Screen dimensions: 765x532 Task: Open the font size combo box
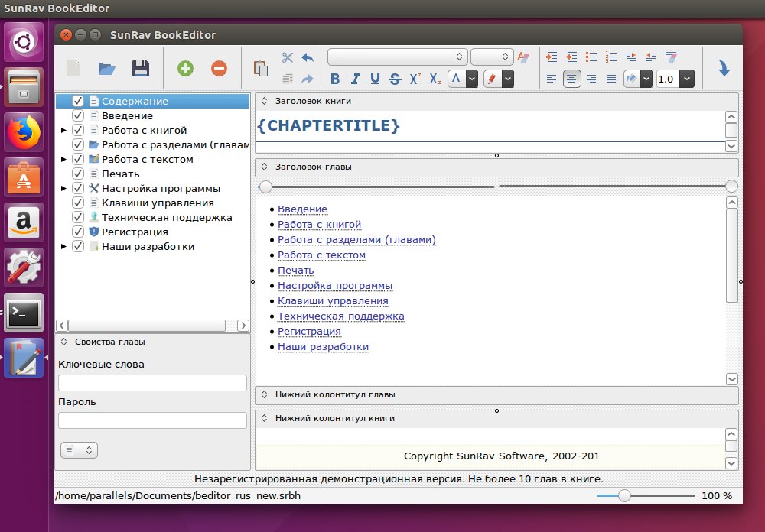(x=492, y=57)
